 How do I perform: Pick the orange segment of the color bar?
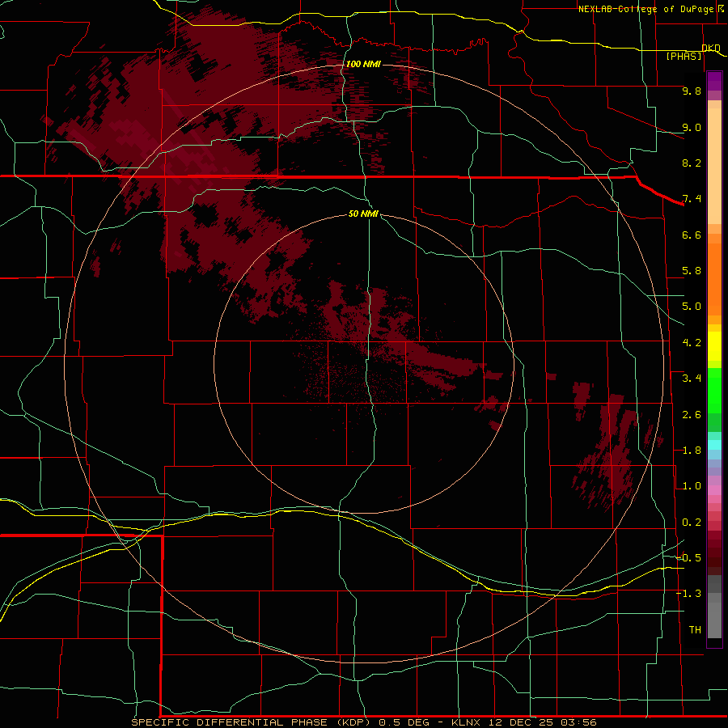point(714,278)
